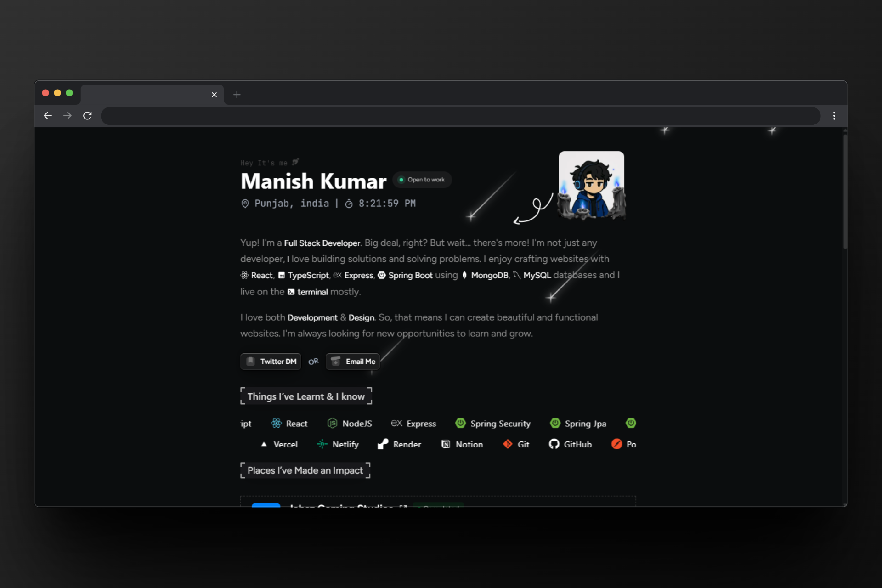Click the Notion logo icon
The image size is (882, 588).
click(446, 444)
